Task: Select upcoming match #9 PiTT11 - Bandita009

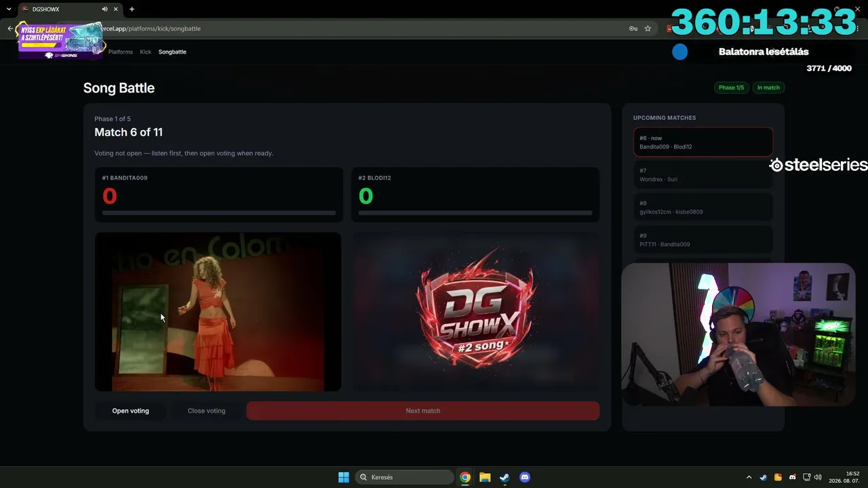Action: tap(703, 240)
